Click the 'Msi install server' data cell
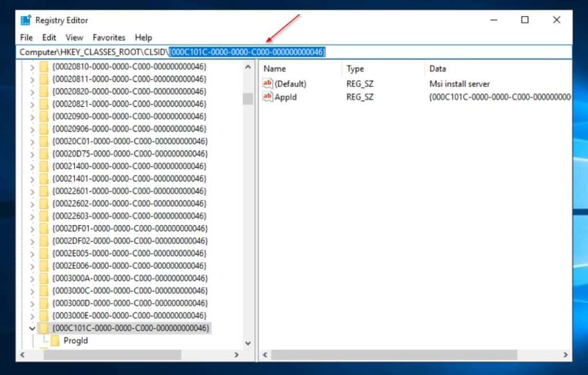This screenshot has width=588, height=375. pos(459,84)
